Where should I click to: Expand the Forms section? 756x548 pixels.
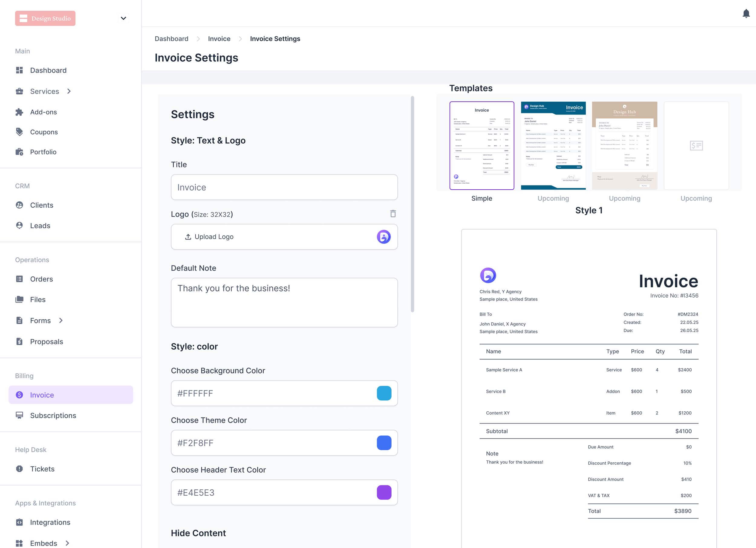tap(61, 320)
